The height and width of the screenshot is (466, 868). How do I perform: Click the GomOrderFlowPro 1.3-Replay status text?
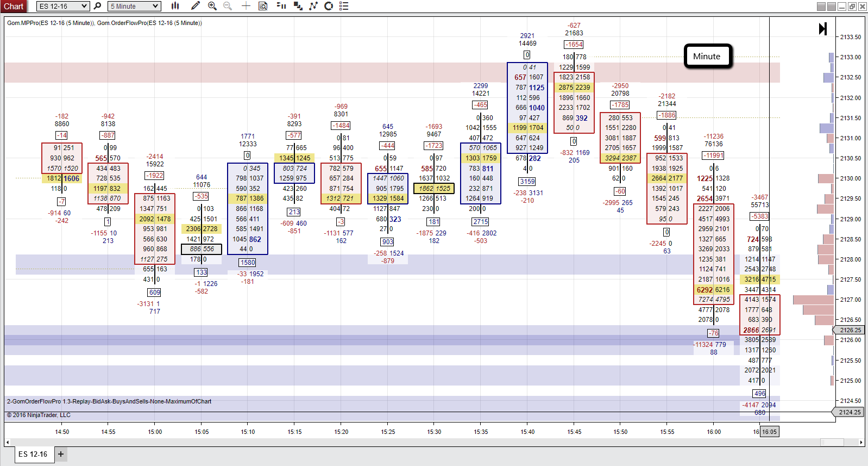tap(109, 401)
